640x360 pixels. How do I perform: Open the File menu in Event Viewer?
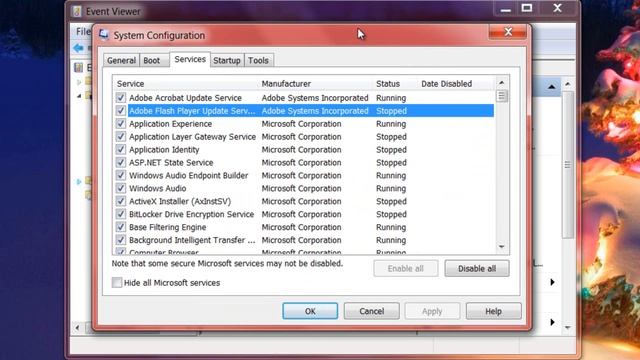point(83,31)
